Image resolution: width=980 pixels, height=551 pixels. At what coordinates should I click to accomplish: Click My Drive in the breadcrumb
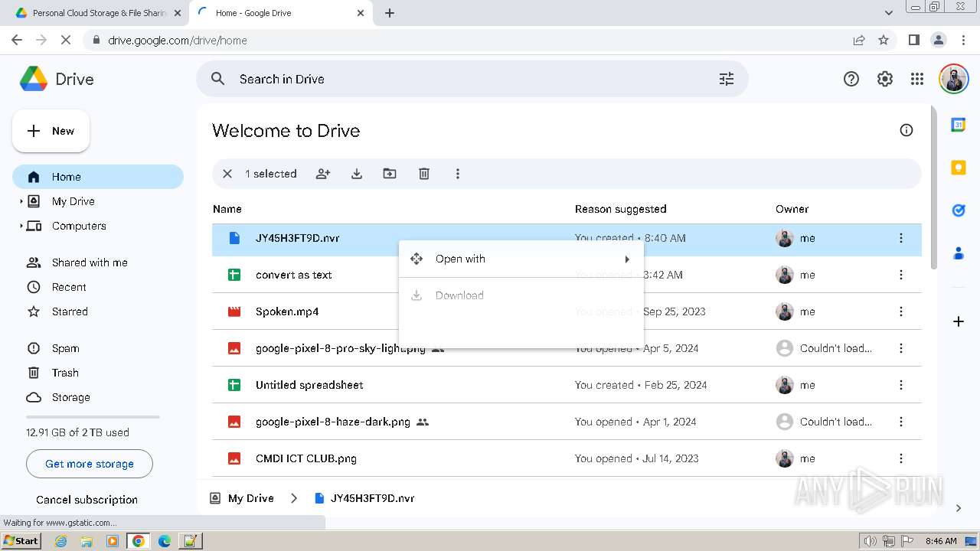pyautogui.click(x=250, y=498)
